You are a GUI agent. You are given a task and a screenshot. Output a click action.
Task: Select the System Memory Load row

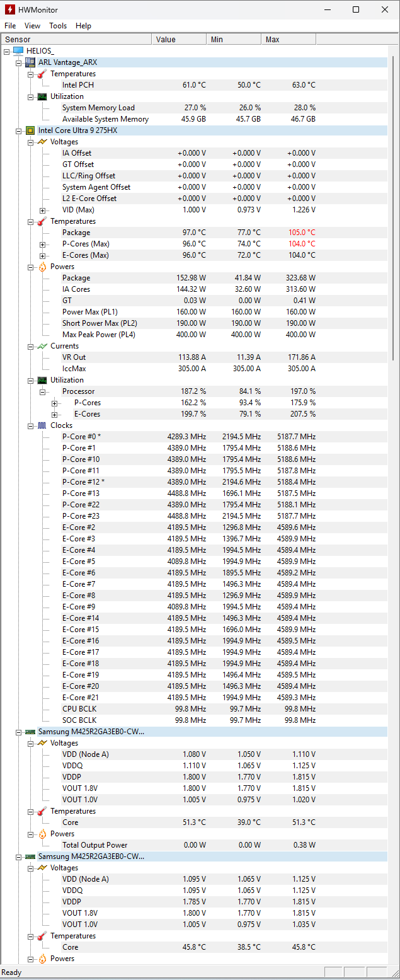(x=195, y=108)
